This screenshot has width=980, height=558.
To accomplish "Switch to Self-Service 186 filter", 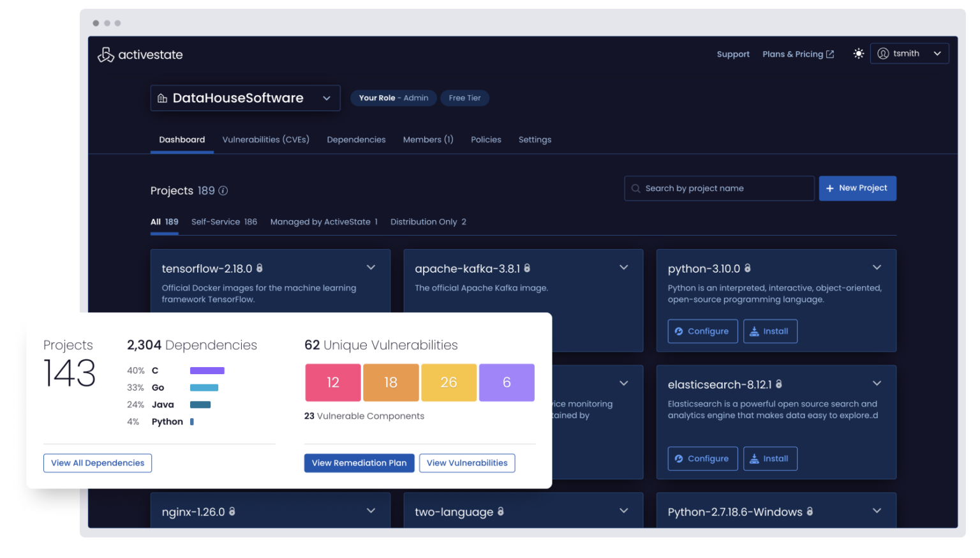I will tap(224, 222).
